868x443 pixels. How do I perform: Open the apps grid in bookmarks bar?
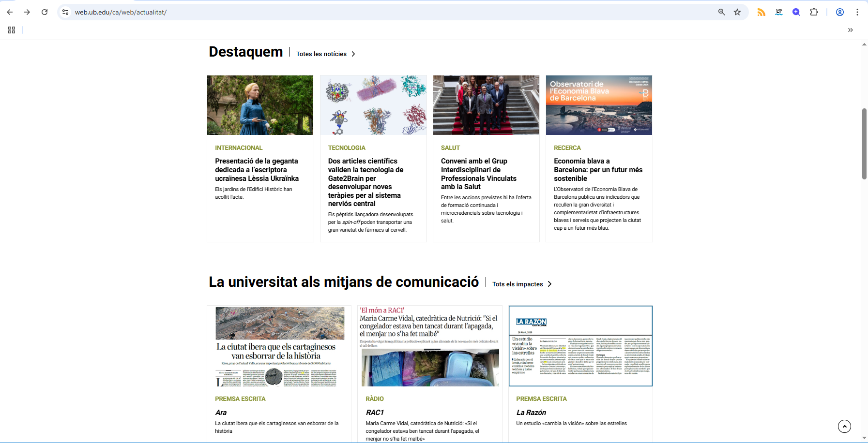point(12,30)
